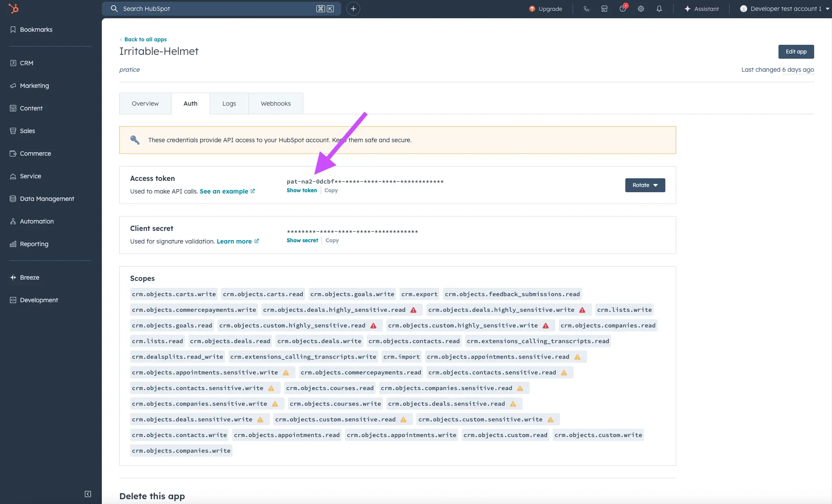Copy the access token
The image size is (832, 504).
[331, 190]
